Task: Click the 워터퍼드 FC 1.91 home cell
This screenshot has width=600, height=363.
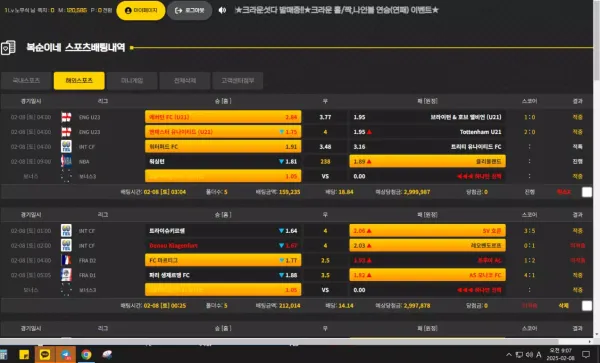Action: (x=223, y=147)
